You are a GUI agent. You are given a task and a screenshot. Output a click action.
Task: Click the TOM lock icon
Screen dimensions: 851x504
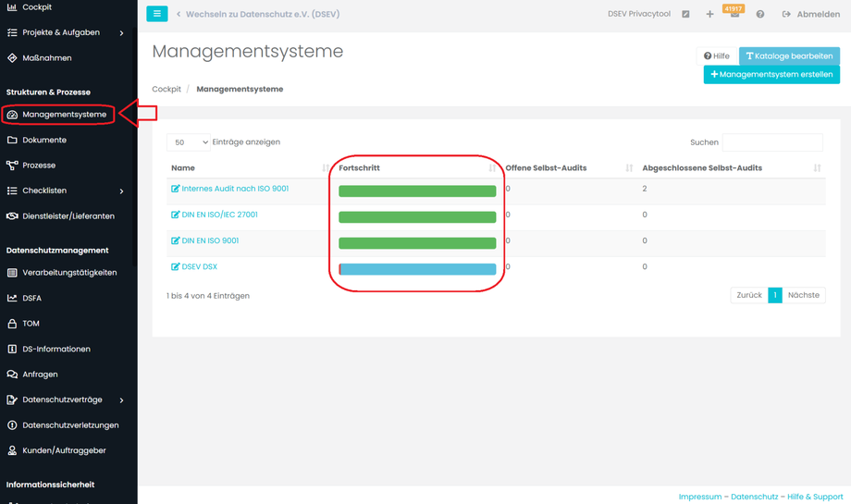(x=12, y=324)
